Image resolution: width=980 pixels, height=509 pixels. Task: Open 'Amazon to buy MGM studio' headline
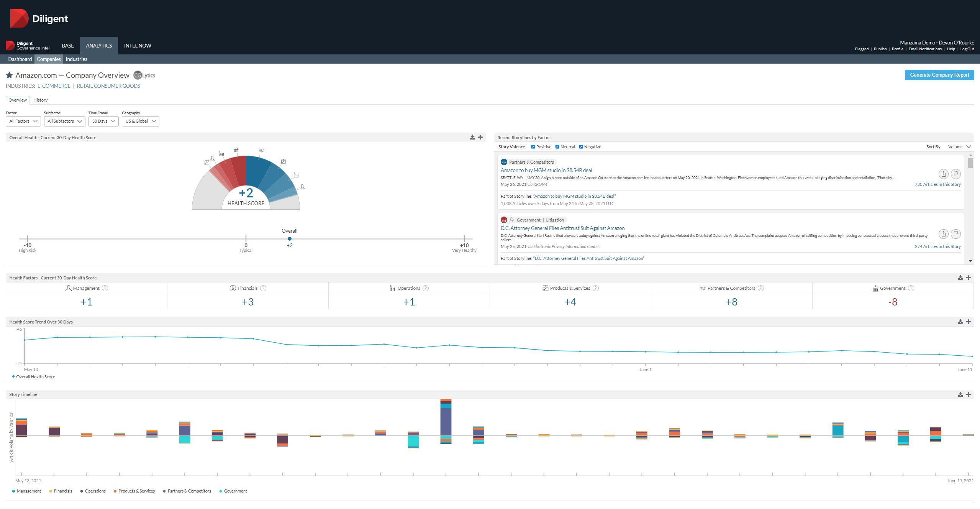(x=546, y=170)
